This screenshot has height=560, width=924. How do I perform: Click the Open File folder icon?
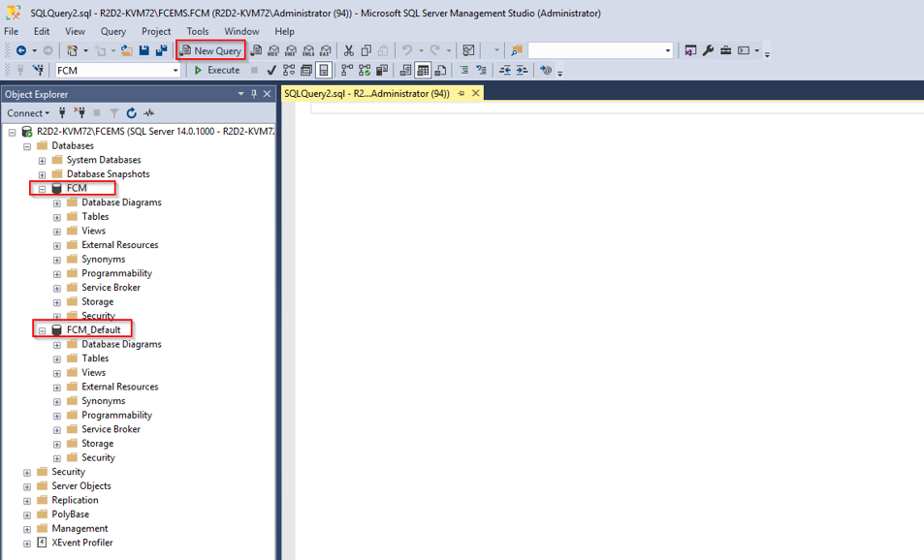pos(127,50)
